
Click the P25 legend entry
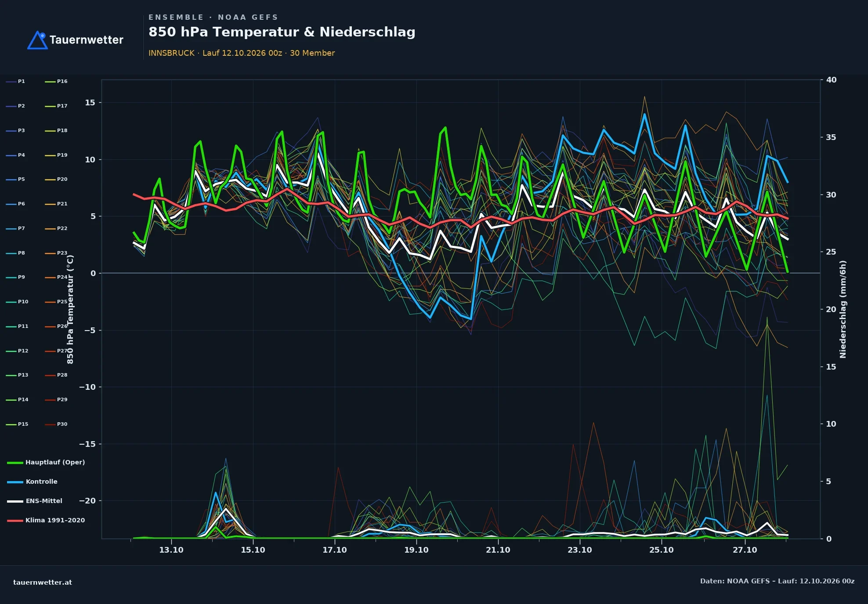coord(56,302)
